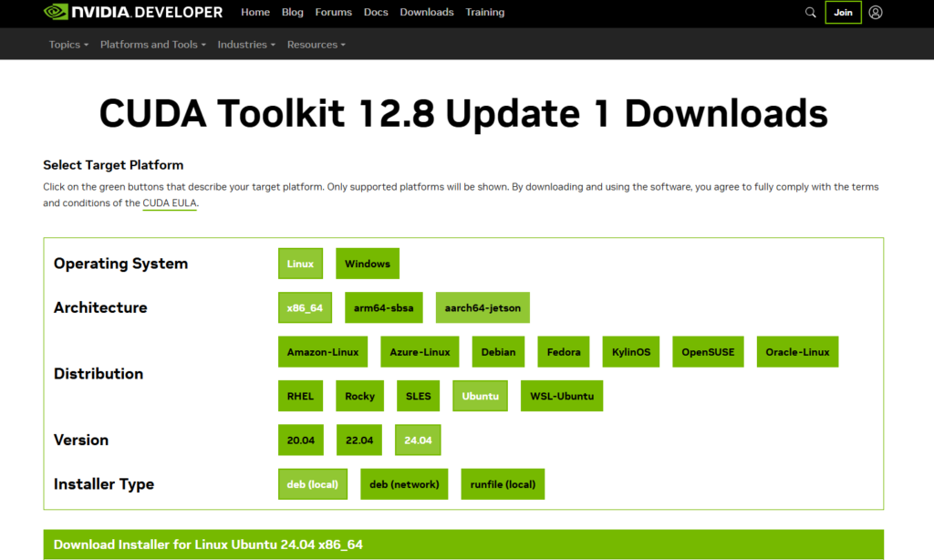Click the NVIDIA Developer logo
The image size is (934, 560).
coord(133,12)
